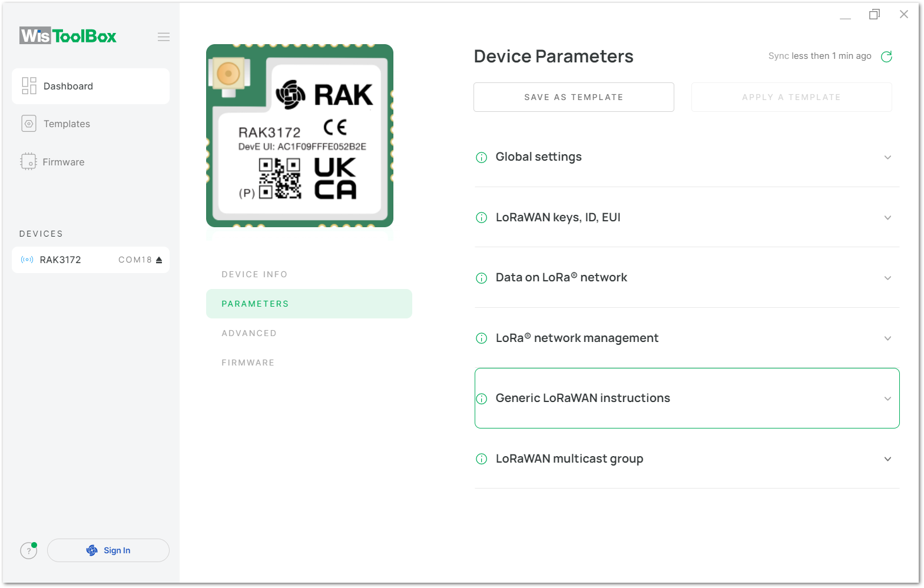Select the PARAMETERS tab

pyautogui.click(x=309, y=304)
